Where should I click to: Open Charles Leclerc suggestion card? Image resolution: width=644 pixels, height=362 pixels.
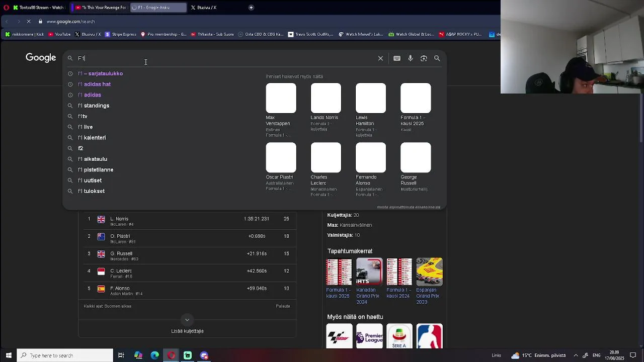326,169
